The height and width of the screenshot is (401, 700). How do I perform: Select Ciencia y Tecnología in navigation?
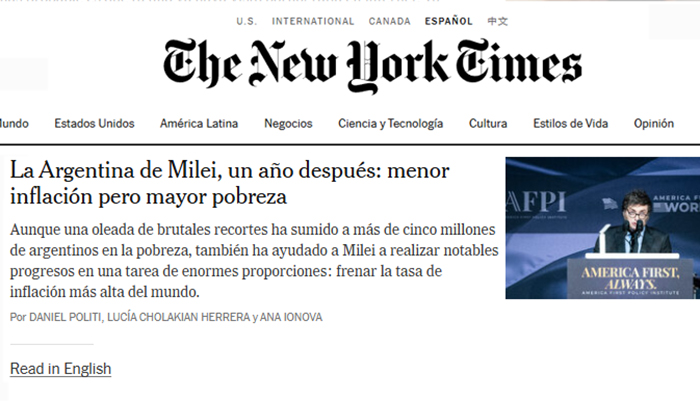390,124
